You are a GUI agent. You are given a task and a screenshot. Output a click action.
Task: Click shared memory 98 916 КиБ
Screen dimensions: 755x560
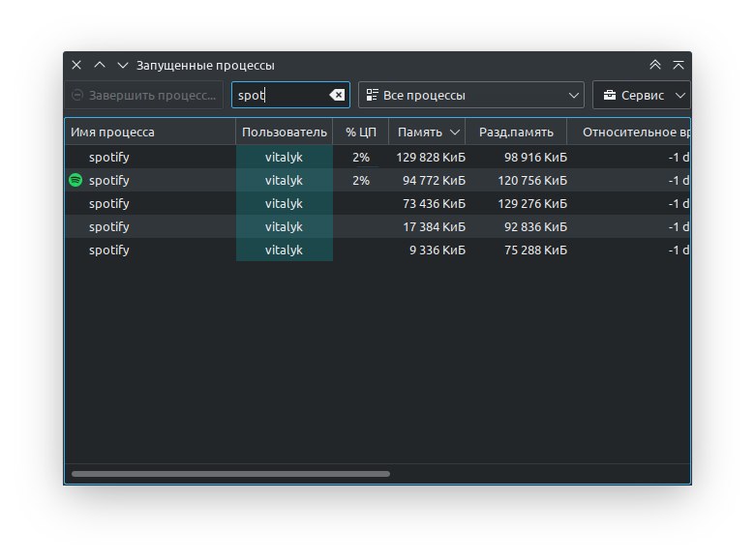535,158
